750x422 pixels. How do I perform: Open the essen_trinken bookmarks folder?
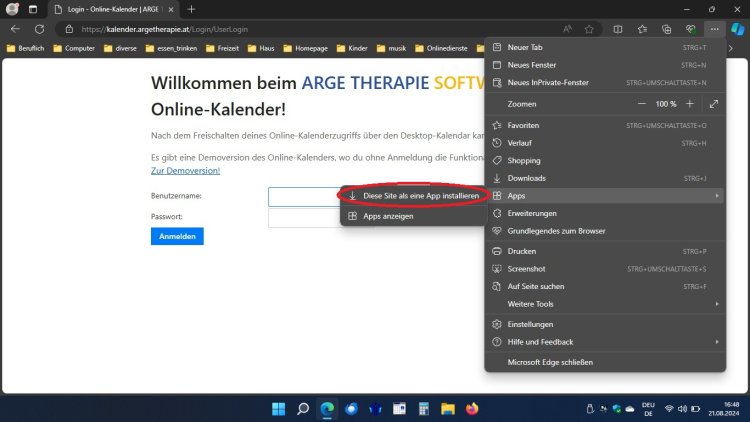[x=171, y=48]
